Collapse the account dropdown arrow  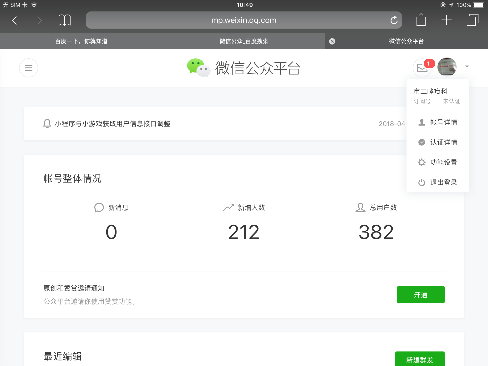tap(467, 66)
